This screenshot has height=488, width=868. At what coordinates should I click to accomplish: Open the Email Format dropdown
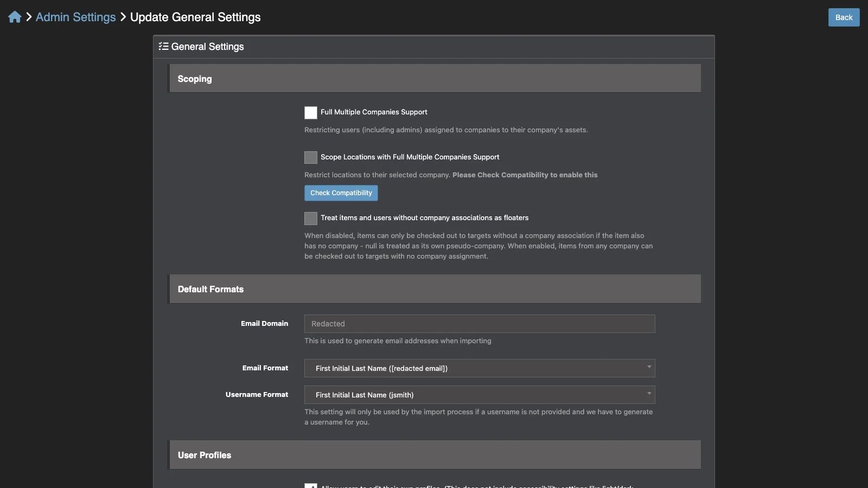[x=480, y=368]
